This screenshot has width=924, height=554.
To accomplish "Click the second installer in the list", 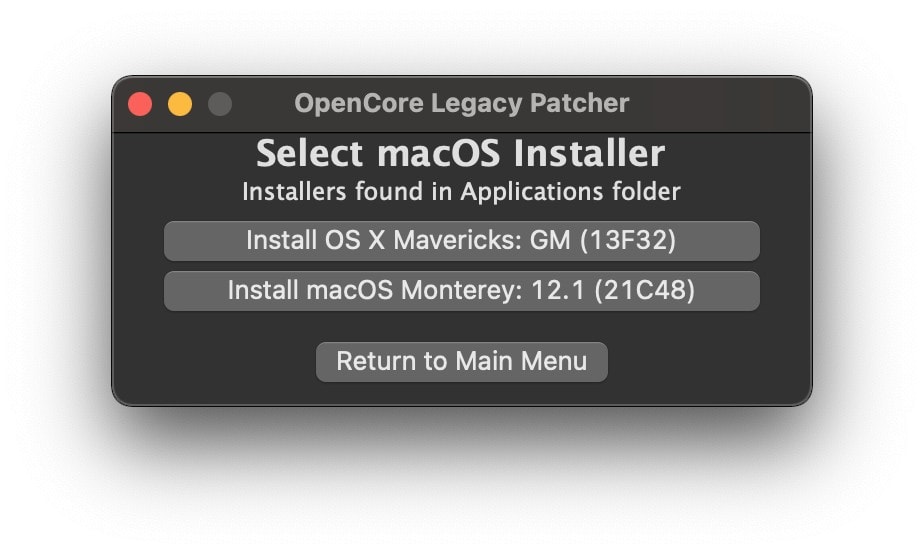I will pos(461,291).
